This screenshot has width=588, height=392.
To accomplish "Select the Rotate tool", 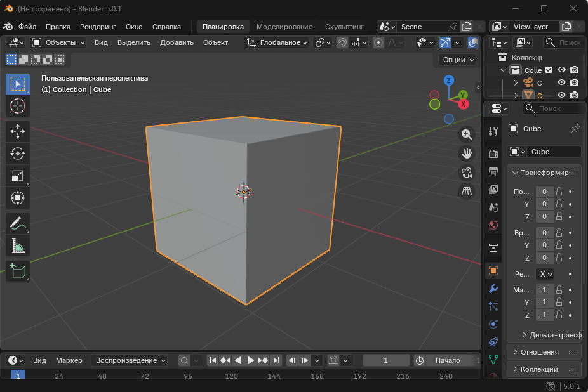I will [18, 154].
